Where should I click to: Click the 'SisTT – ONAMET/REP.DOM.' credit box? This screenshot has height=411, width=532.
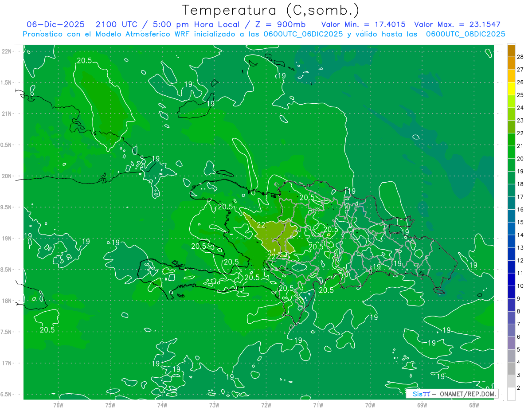tap(451, 394)
